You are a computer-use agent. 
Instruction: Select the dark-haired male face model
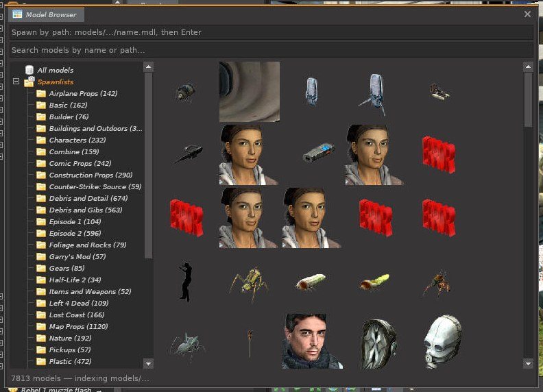click(x=313, y=341)
